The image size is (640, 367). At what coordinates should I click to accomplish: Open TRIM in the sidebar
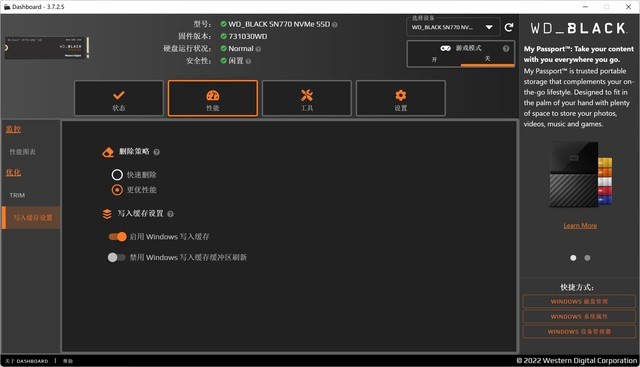(17, 195)
